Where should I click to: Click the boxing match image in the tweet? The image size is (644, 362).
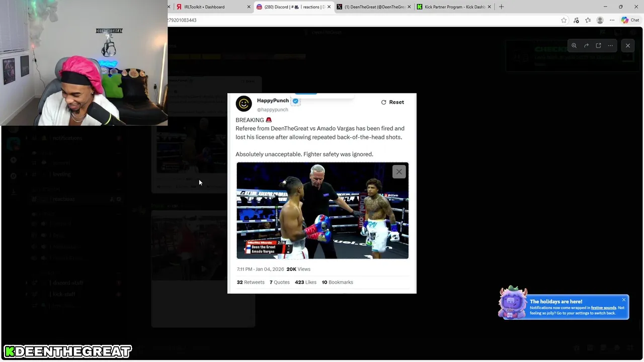click(323, 211)
